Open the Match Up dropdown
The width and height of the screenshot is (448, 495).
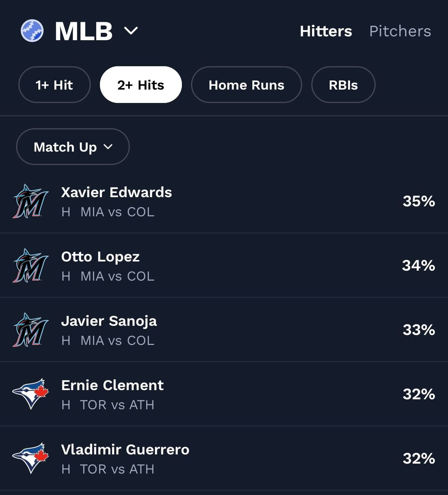tap(73, 147)
